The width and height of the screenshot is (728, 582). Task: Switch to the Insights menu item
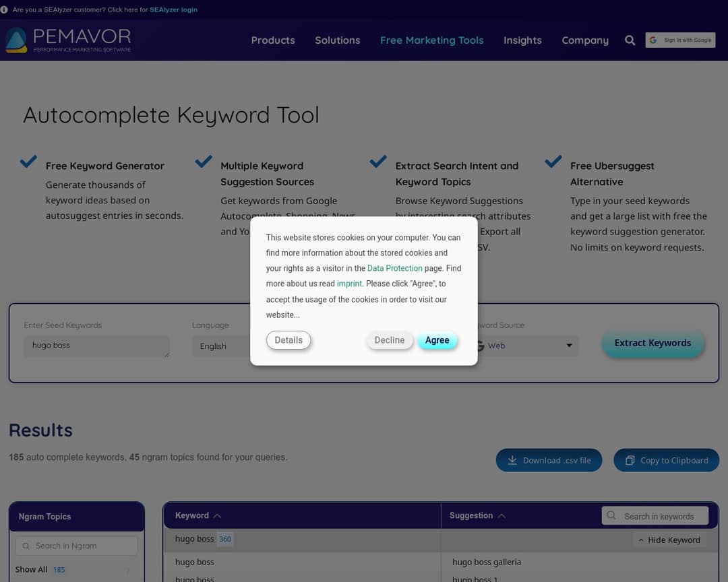pos(522,40)
